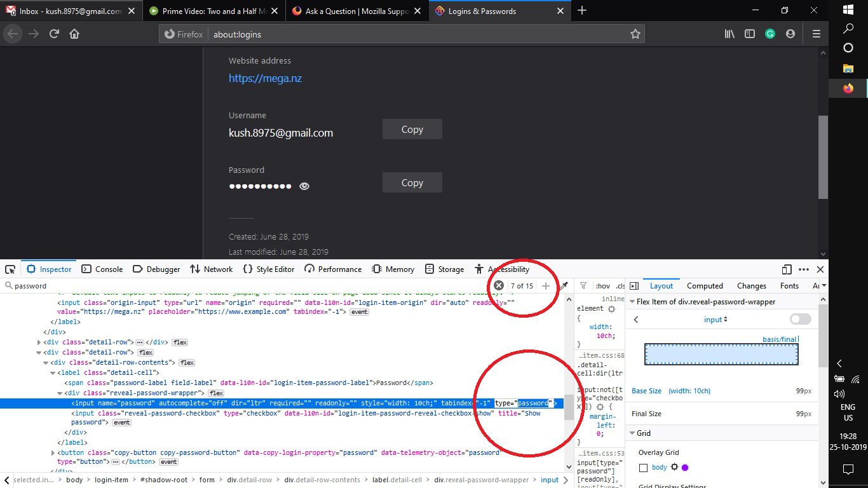The height and width of the screenshot is (488, 868).
Task: Switch to the Console tab
Action: [x=102, y=269]
